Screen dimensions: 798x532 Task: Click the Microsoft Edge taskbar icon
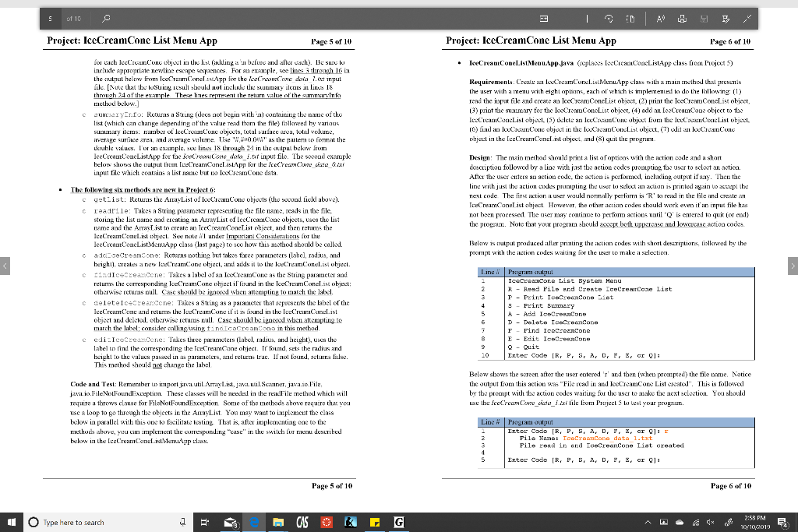(x=255, y=523)
